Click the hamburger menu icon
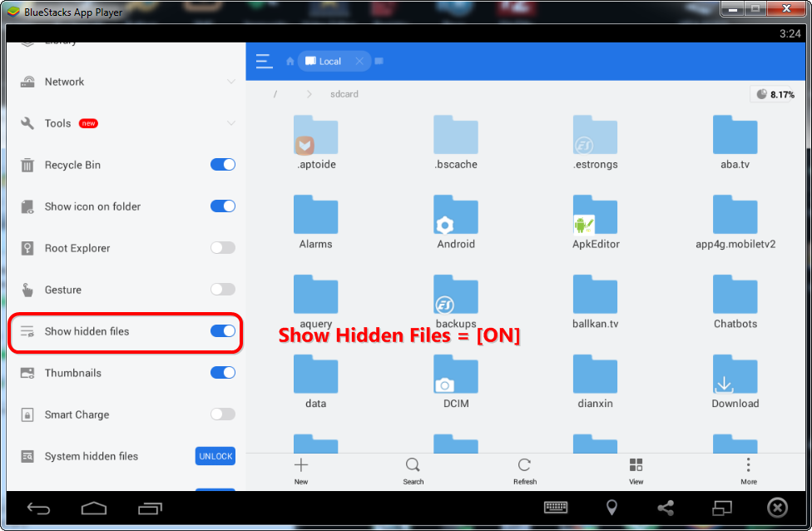The height and width of the screenshot is (531, 812). pyautogui.click(x=264, y=61)
